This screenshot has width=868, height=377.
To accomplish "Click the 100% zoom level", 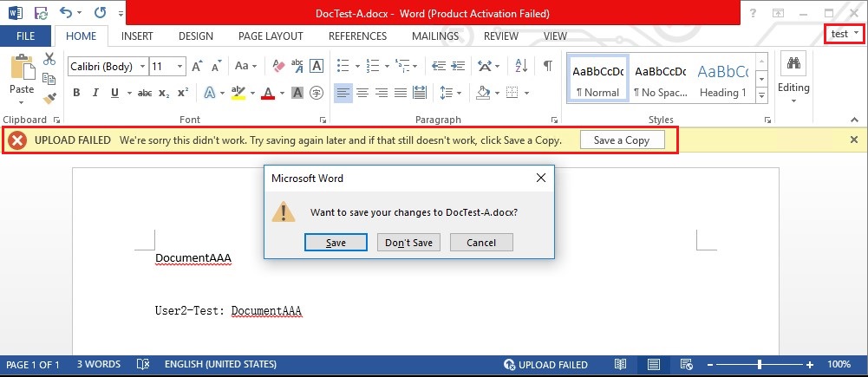I will click(x=839, y=364).
